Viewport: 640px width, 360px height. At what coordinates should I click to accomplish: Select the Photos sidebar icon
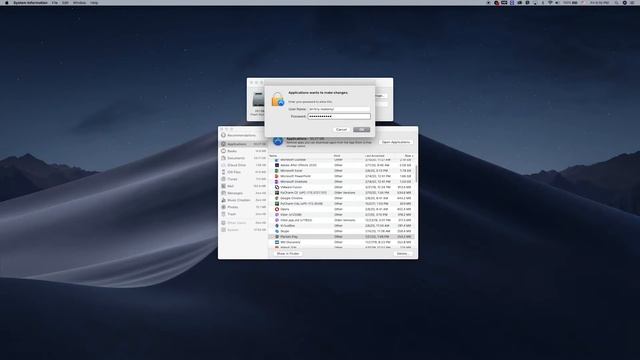[223, 207]
